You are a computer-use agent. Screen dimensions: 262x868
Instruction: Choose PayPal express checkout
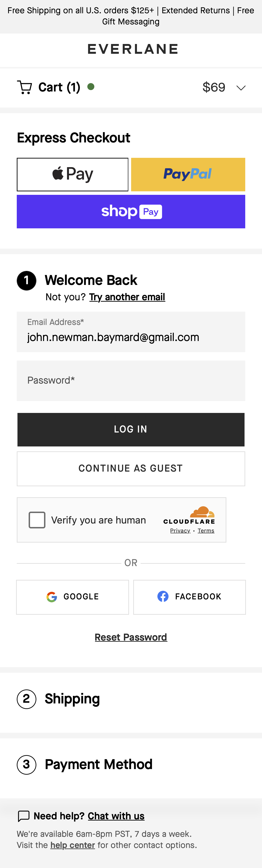(x=188, y=174)
